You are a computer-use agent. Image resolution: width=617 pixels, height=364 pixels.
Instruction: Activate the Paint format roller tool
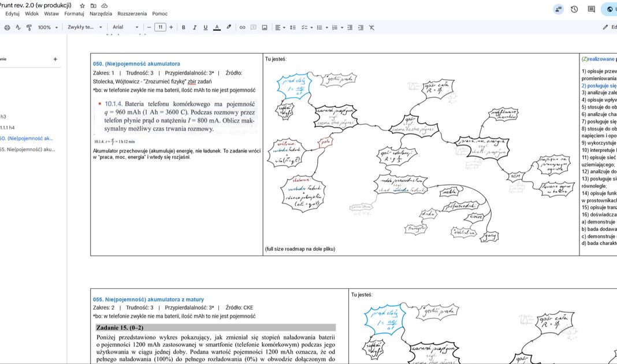29,27
